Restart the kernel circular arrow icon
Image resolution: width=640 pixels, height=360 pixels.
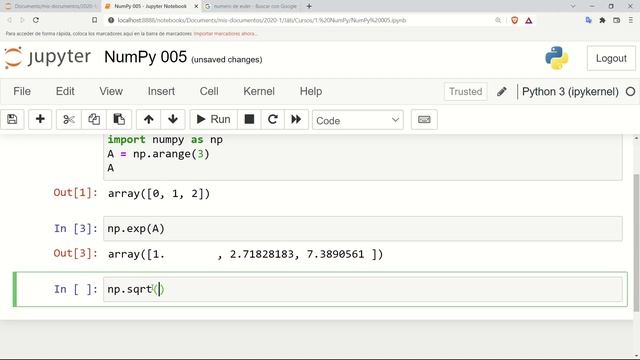[272, 120]
